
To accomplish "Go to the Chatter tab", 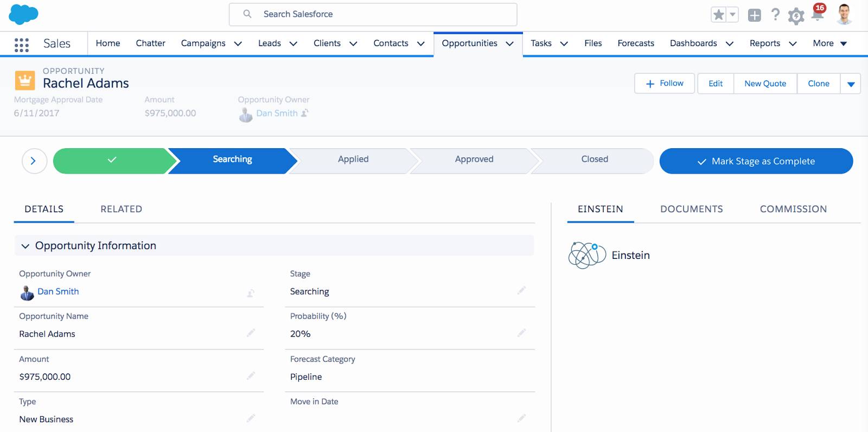I will coord(150,43).
